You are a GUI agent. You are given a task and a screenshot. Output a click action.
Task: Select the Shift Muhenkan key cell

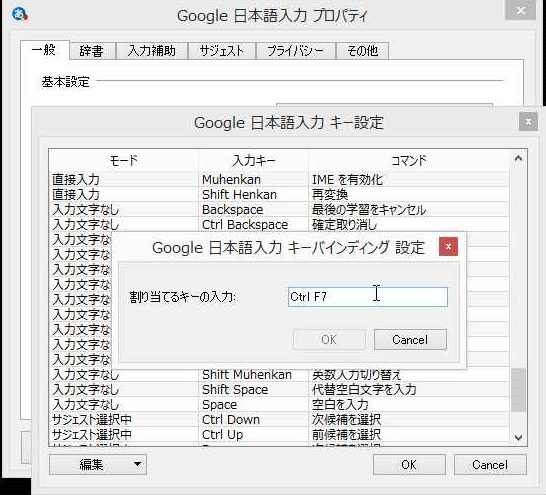click(x=254, y=375)
